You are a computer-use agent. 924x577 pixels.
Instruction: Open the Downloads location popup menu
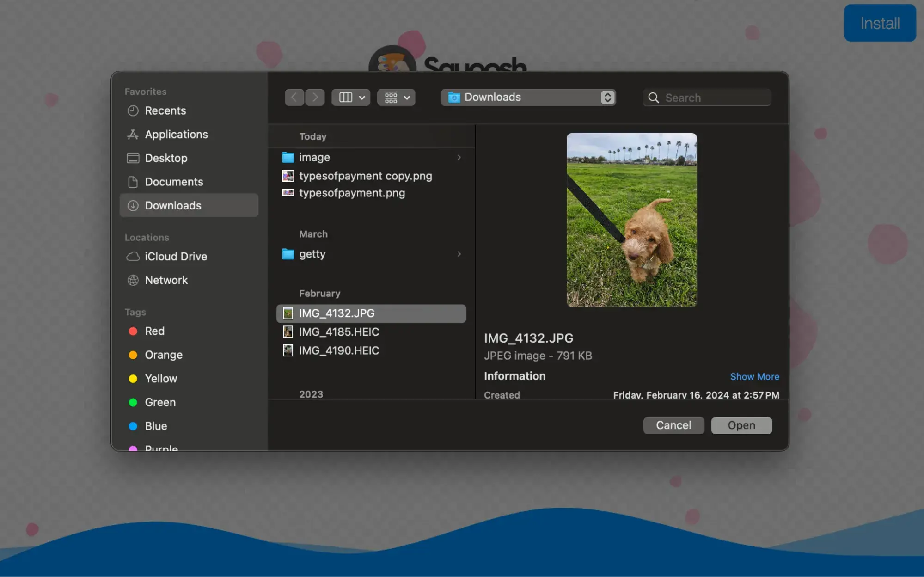[x=528, y=98]
